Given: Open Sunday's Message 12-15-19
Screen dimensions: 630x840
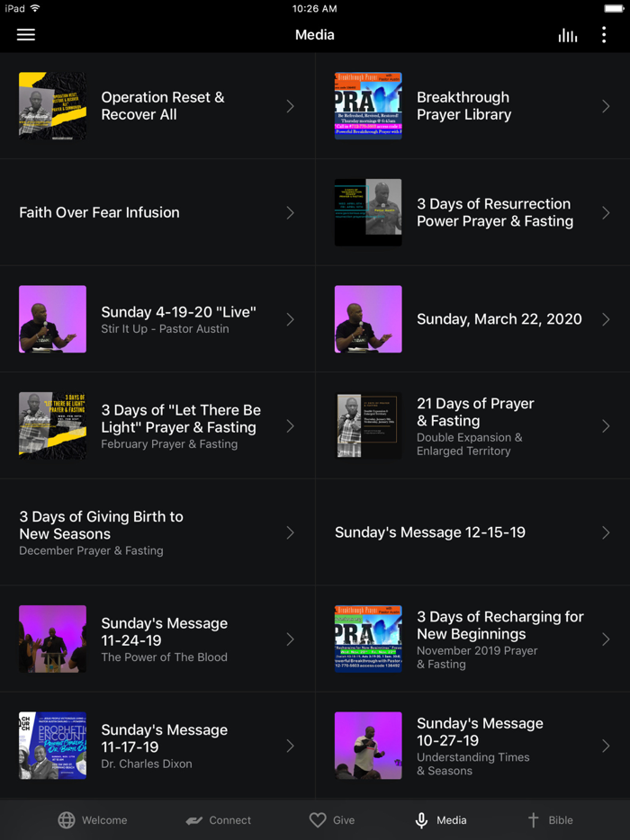Looking at the screenshot, I should [x=430, y=532].
